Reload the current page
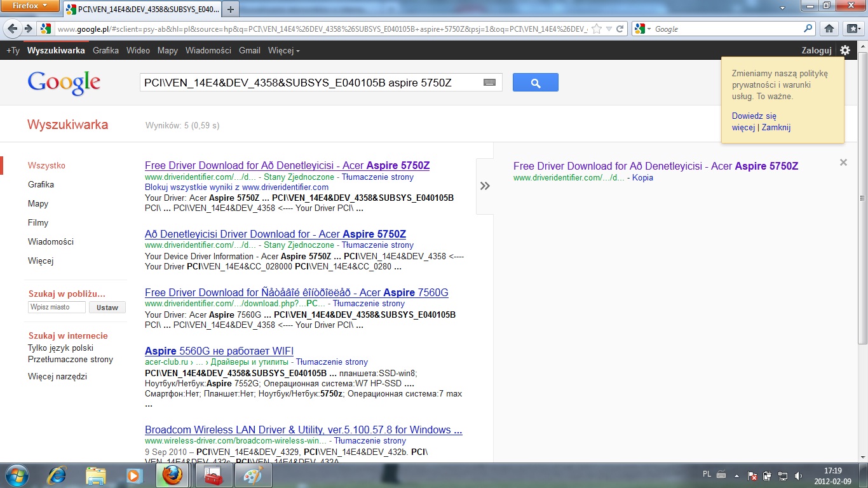The width and height of the screenshot is (868, 488). [x=620, y=29]
